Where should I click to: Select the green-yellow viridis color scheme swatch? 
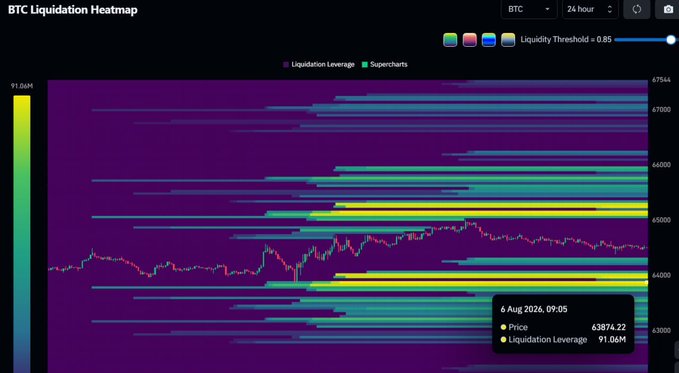point(450,40)
